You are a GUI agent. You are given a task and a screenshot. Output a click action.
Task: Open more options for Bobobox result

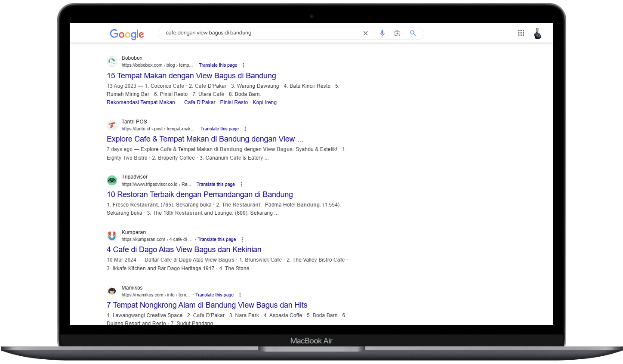coord(244,65)
